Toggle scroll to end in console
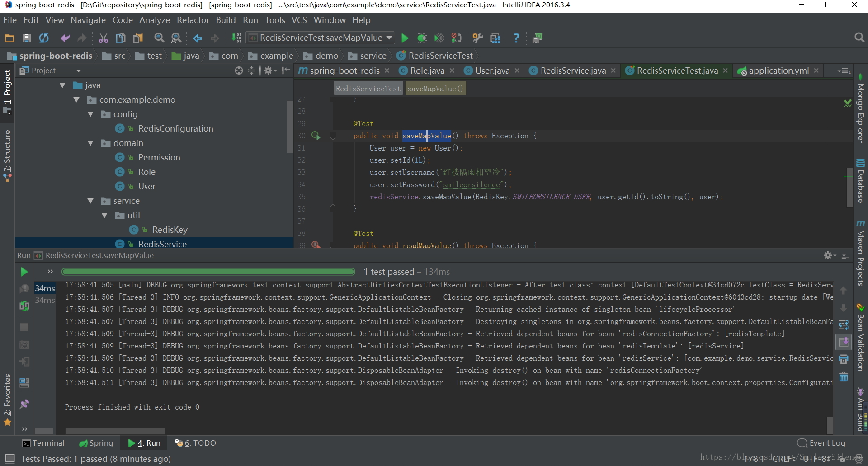The height and width of the screenshot is (466, 868). [844, 342]
